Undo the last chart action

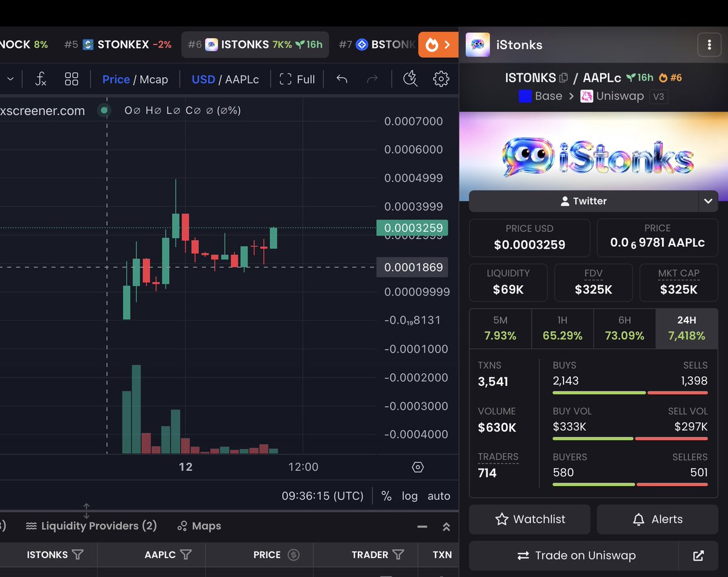point(342,79)
